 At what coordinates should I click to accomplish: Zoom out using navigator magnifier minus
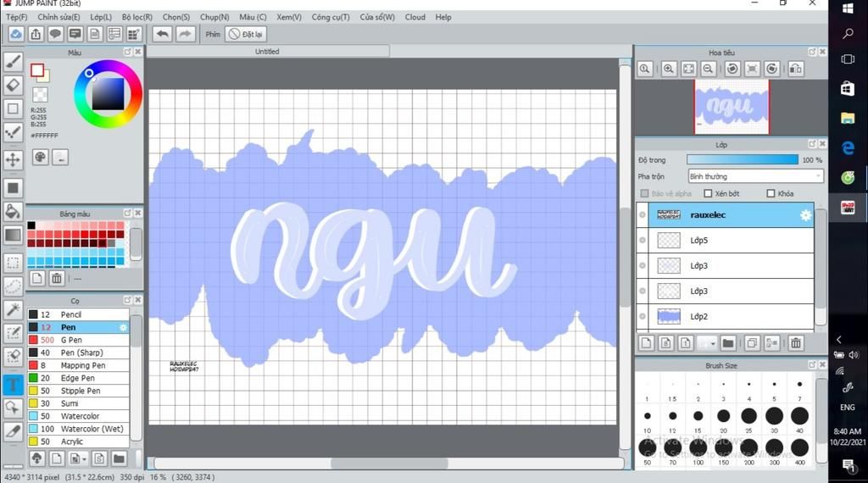click(x=708, y=69)
